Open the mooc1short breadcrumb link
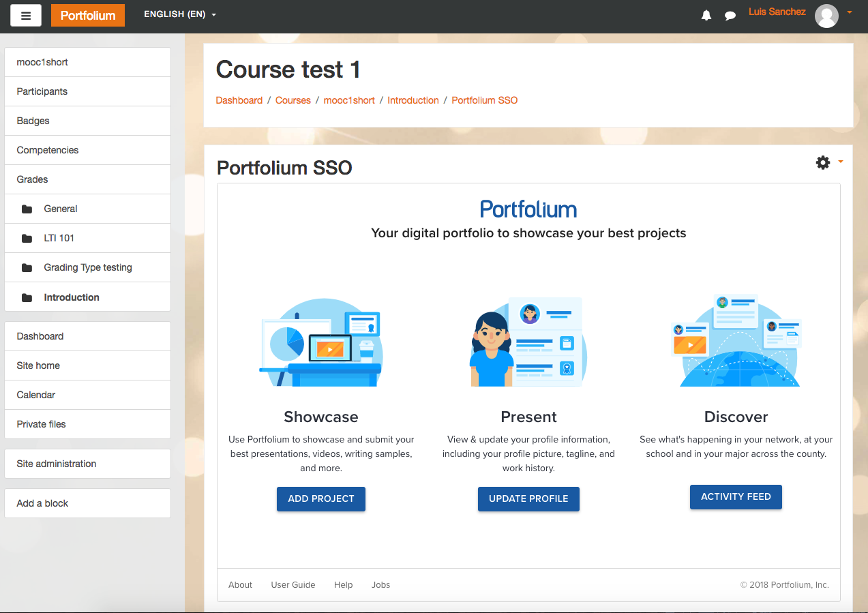 pyautogui.click(x=349, y=100)
